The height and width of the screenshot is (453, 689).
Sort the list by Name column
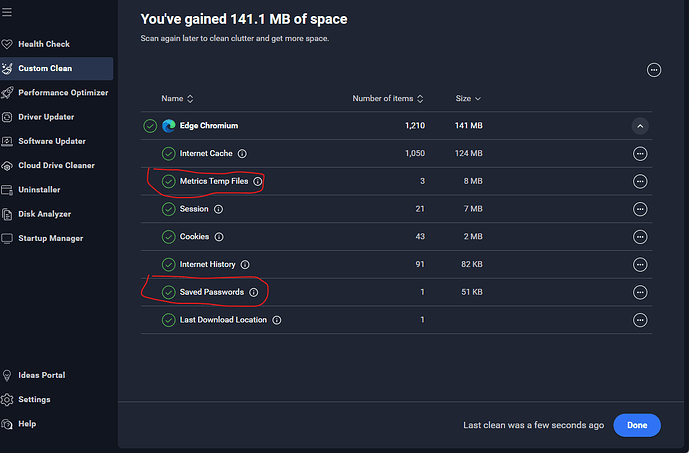pyautogui.click(x=177, y=98)
